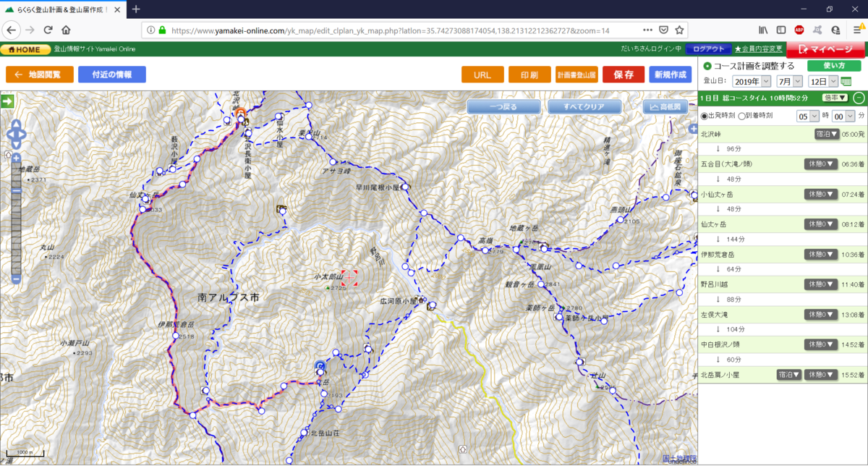This screenshot has height=466, width=868.
Task: Click the Pocket save icon in address bar
Action: [663, 30]
